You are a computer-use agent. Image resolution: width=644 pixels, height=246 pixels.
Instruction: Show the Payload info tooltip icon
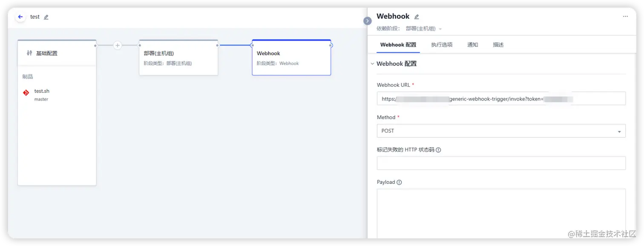[x=399, y=182]
